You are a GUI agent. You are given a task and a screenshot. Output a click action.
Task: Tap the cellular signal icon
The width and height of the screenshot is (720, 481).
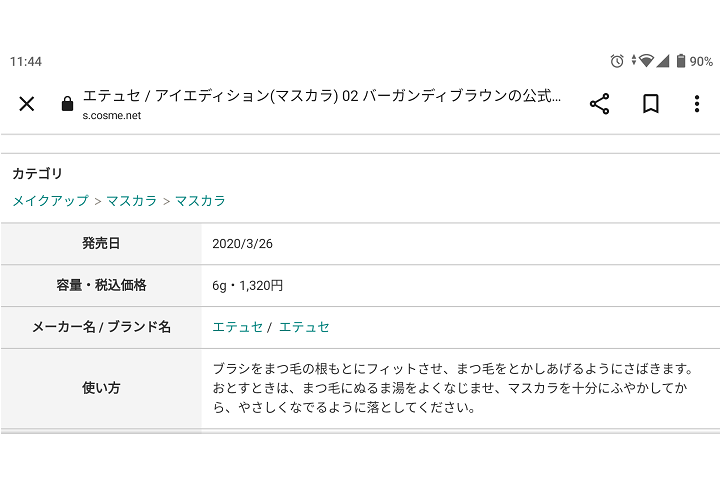tap(663, 61)
